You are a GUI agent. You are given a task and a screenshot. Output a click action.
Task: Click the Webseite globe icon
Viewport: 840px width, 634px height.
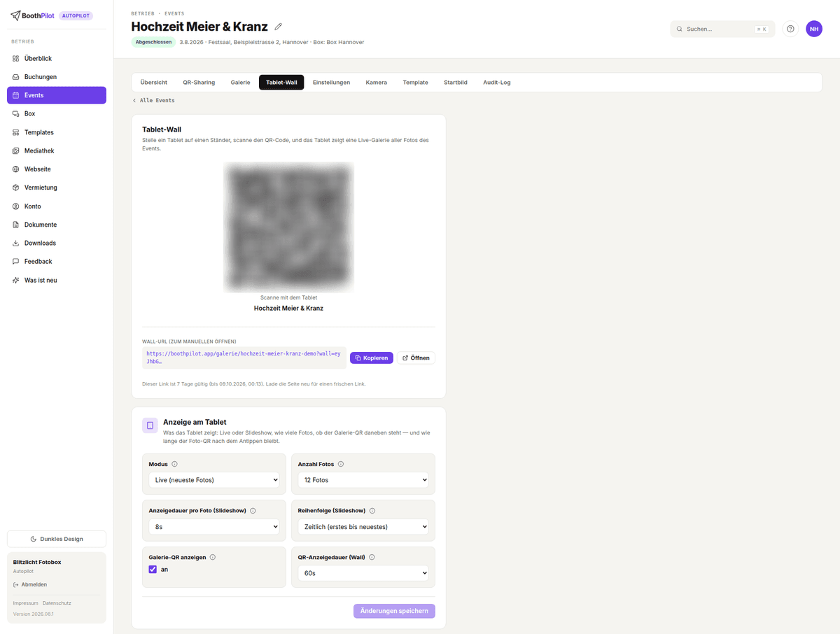[x=16, y=169]
